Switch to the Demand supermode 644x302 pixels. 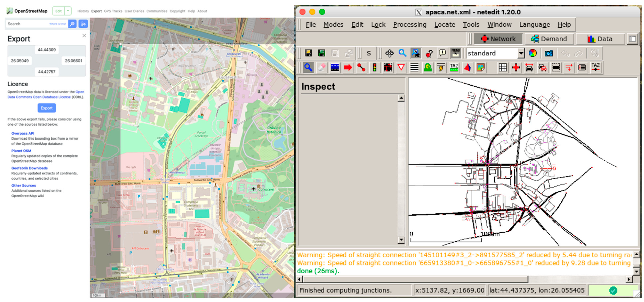click(x=549, y=39)
